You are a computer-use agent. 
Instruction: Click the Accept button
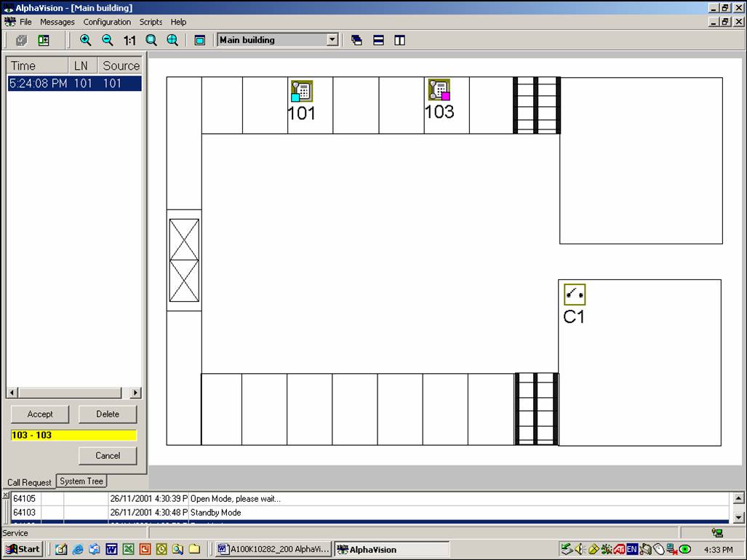click(40, 415)
